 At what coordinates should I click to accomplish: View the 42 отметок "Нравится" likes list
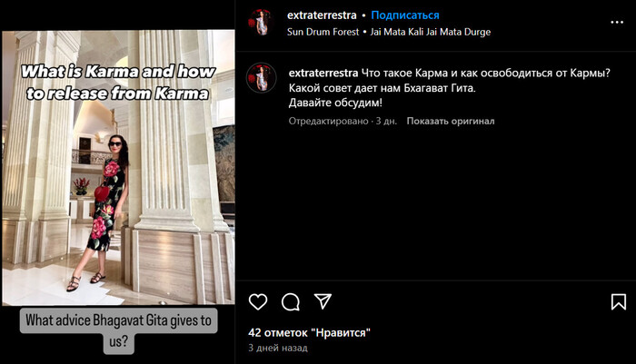click(x=309, y=333)
